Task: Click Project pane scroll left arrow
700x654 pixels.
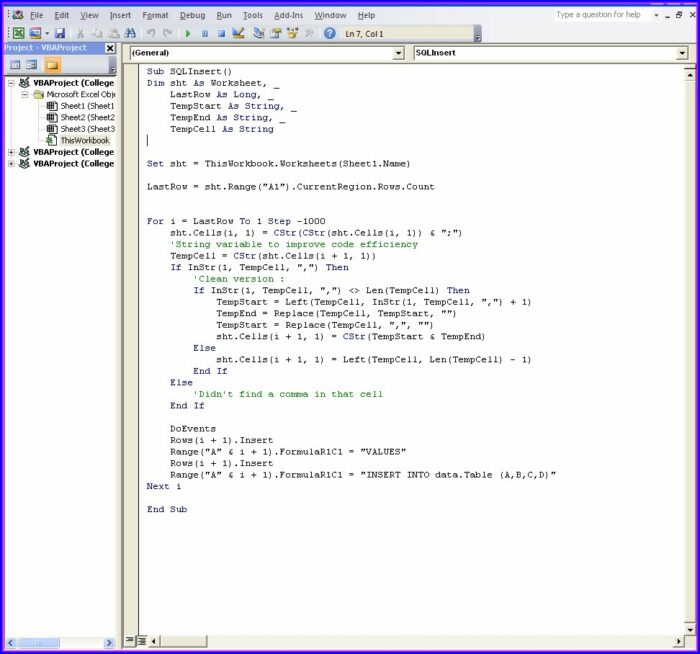Action: point(11,643)
